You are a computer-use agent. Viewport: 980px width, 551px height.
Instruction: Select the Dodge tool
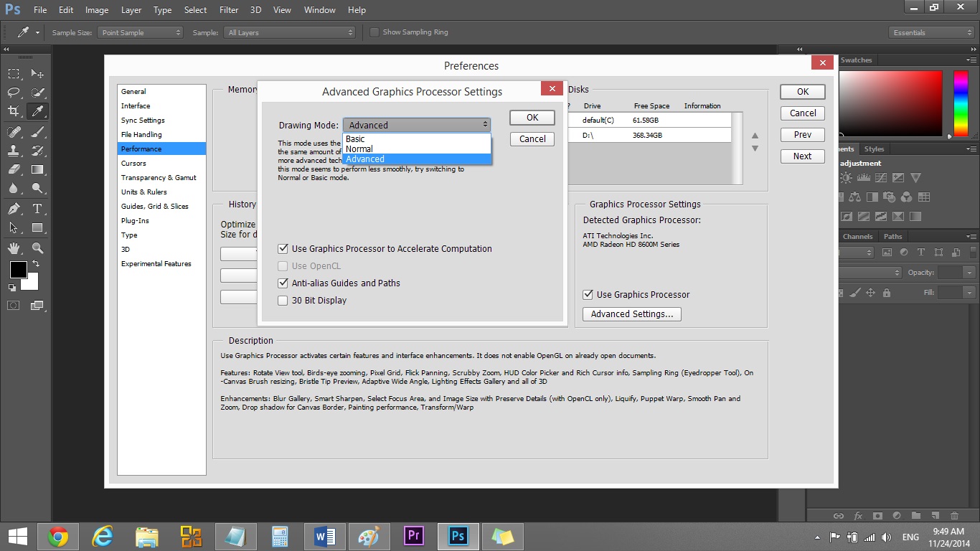pos(37,188)
